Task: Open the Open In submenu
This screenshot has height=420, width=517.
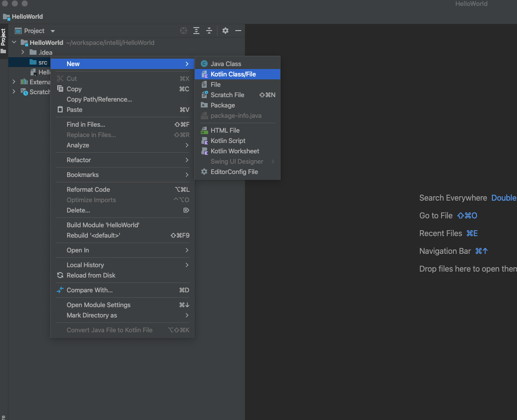Action: pos(123,250)
